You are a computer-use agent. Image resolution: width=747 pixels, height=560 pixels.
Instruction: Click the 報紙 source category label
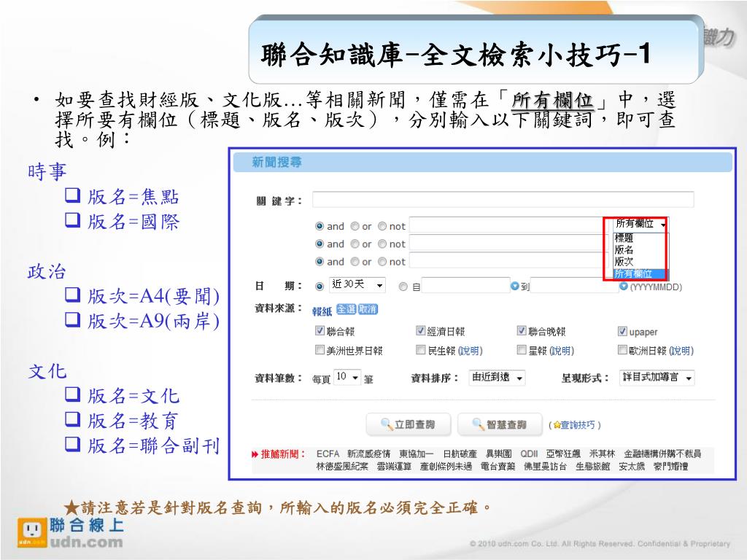point(322,311)
